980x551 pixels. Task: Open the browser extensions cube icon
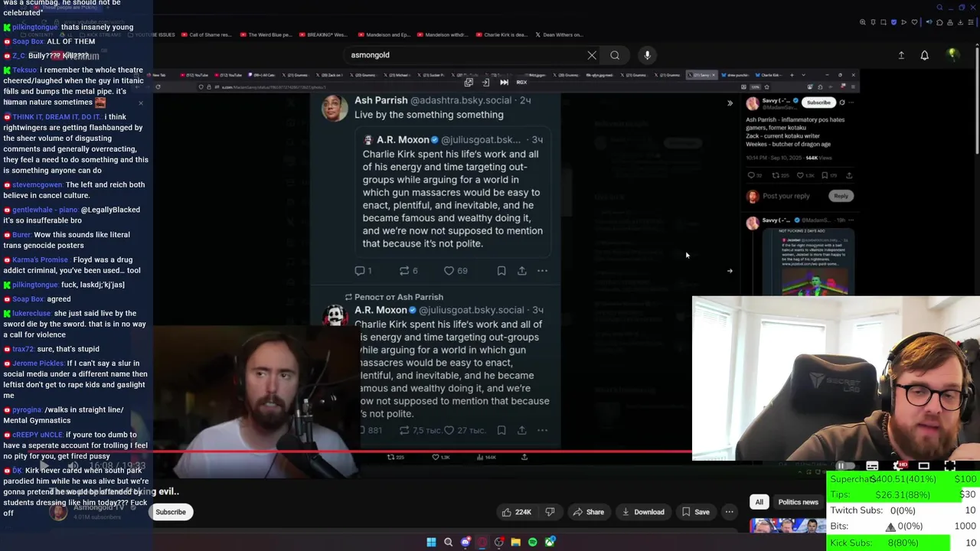pos(939,22)
